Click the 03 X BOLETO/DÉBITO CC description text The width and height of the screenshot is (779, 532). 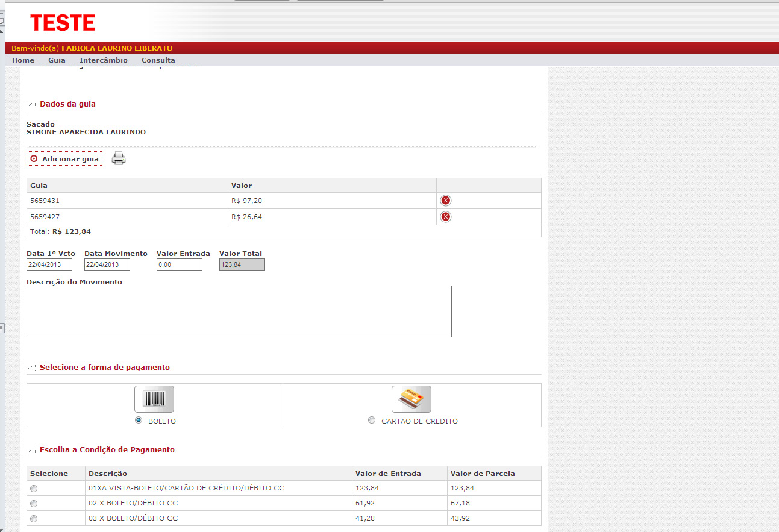tap(133, 518)
